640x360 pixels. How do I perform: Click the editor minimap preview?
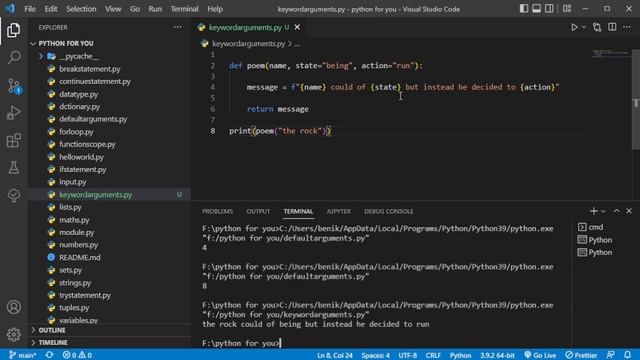(x=611, y=53)
